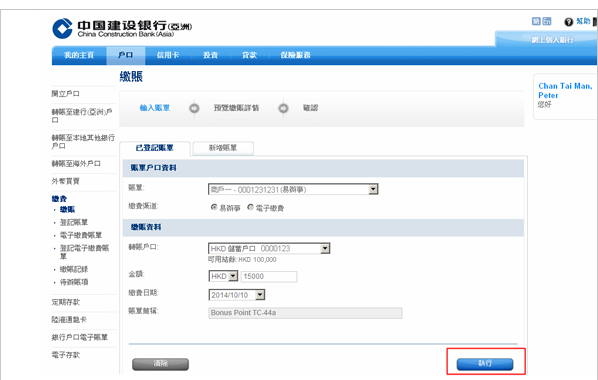Open the HKD currency dropdown
The width and height of the screenshot is (598, 380).
(x=223, y=276)
